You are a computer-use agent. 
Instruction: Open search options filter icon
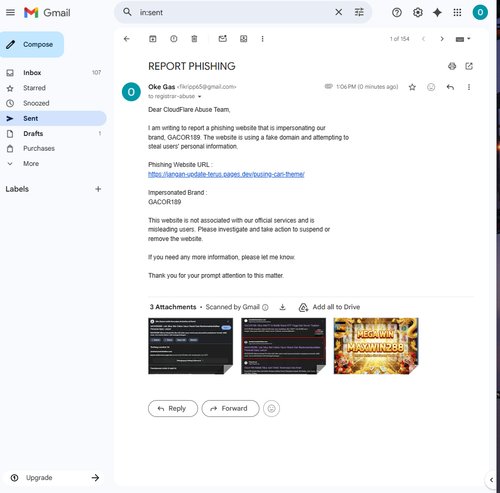[x=359, y=12]
